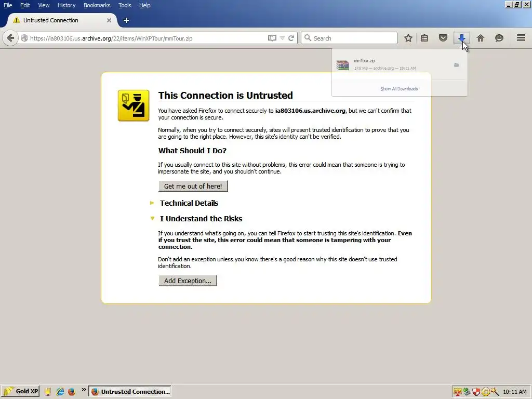This screenshot has height=399, width=532.
Task: Click the yellow smiley tray icon
Action: pos(485,392)
